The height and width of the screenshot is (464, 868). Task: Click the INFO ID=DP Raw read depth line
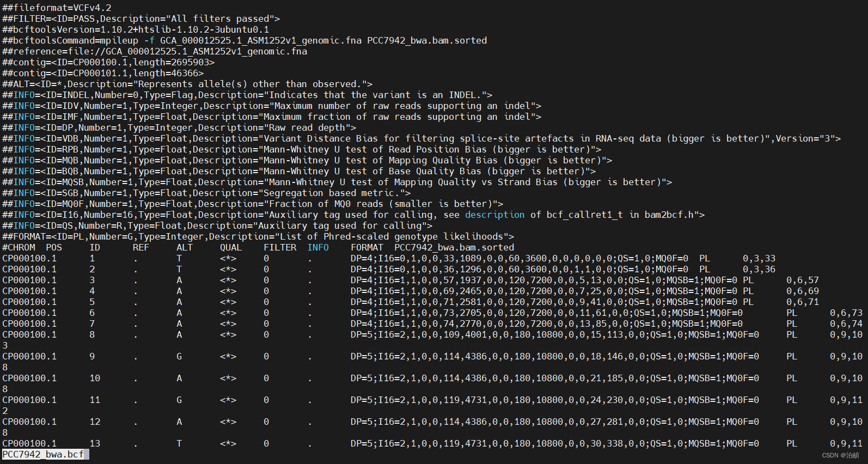(x=179, y=127)
